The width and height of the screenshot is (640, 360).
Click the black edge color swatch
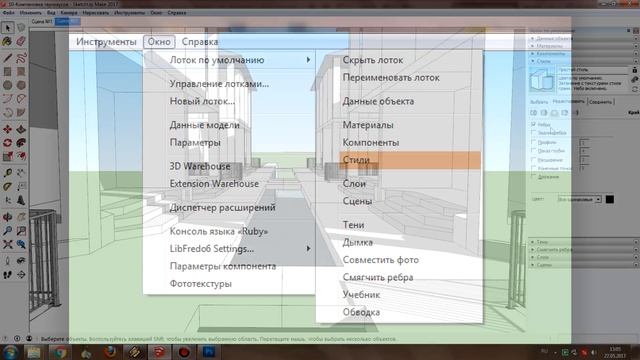pos(609,199)
